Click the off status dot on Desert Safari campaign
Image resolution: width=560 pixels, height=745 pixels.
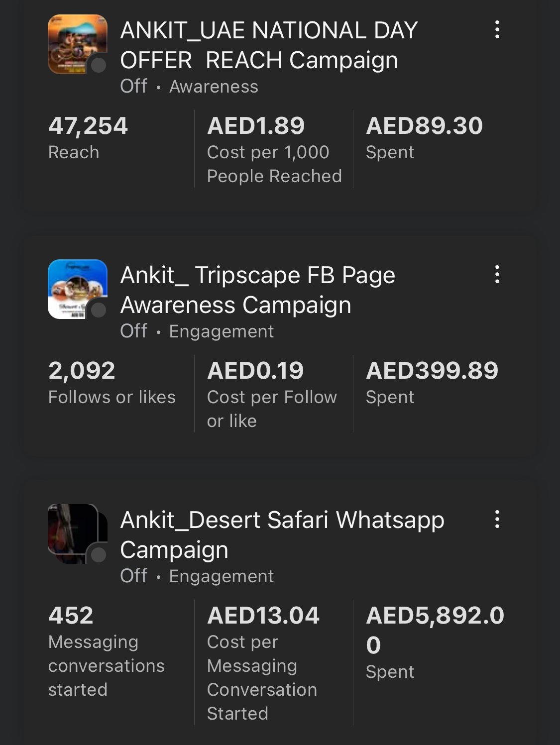99,555
